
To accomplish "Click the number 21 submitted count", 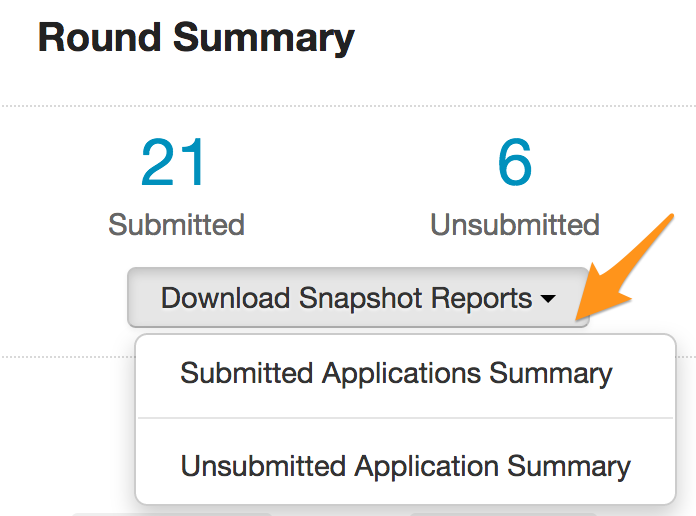I will point(174,165).
